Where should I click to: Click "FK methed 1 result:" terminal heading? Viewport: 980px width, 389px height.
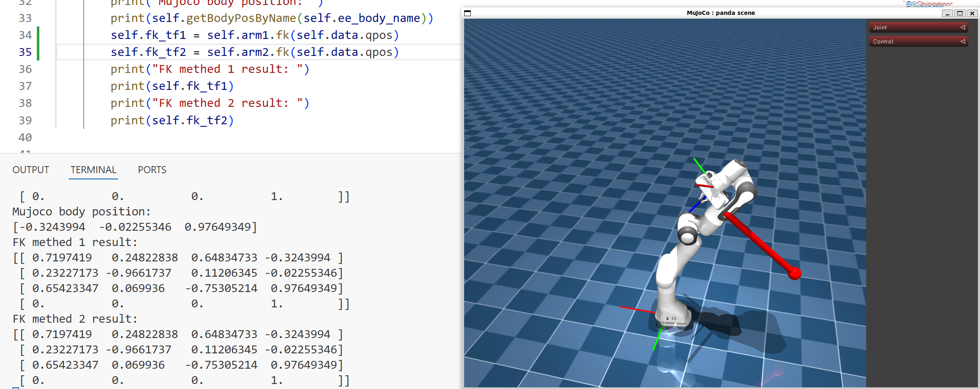tap(75, 242)
